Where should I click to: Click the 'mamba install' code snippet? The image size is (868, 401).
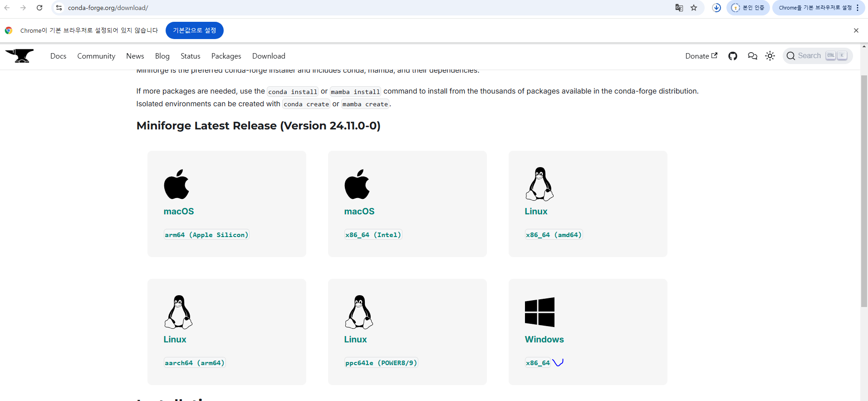355,92
